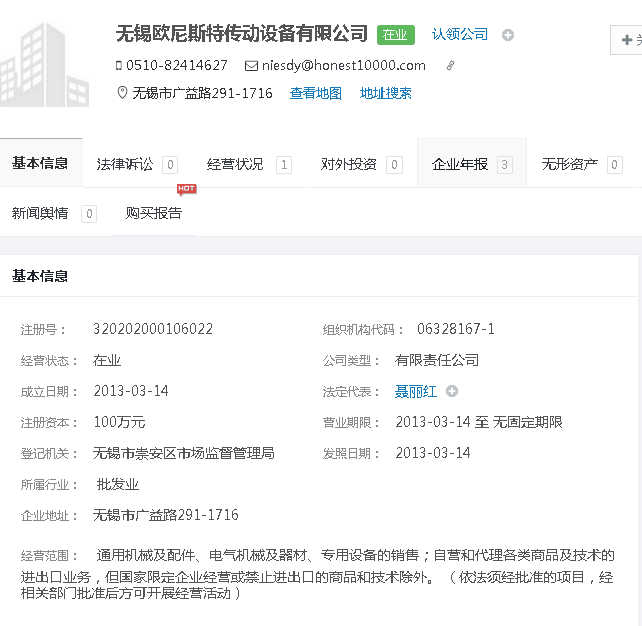The height and width of the screenshot is (626, 642).
Task: Click the website link chain icon
Action: 450,66
